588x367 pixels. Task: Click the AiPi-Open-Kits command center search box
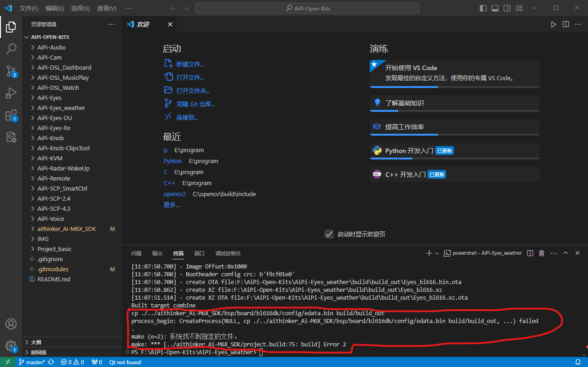click(x=307, y=8)
